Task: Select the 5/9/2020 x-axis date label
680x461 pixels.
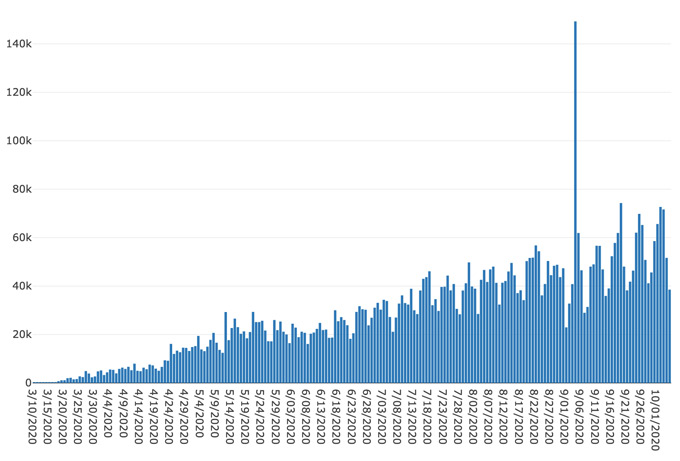Action: pyautogui.click(x=214, y=413)
